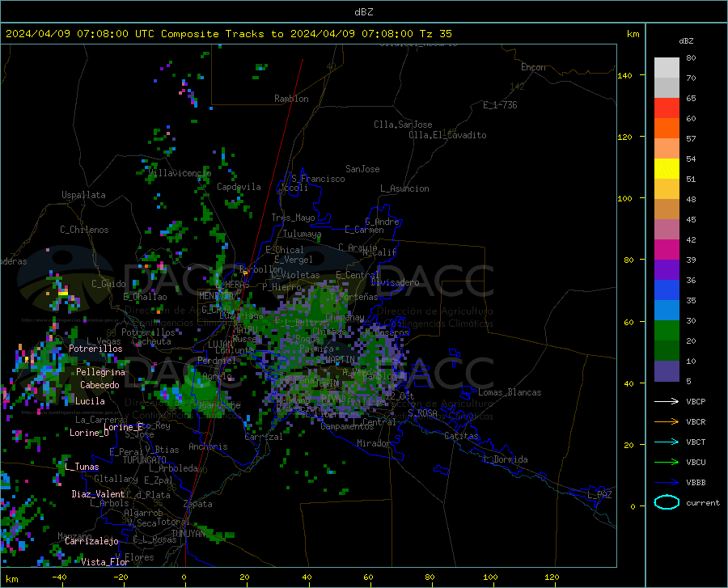The width and height of the screenshot is (728, 588).
Task: Click the L_Dormida map label
Action: click(x=506, y=459)
